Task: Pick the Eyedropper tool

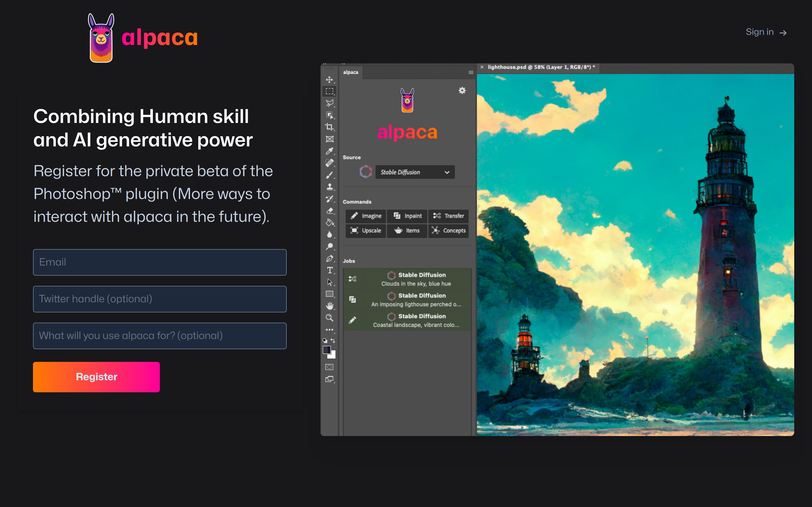Action: [330, 151]
